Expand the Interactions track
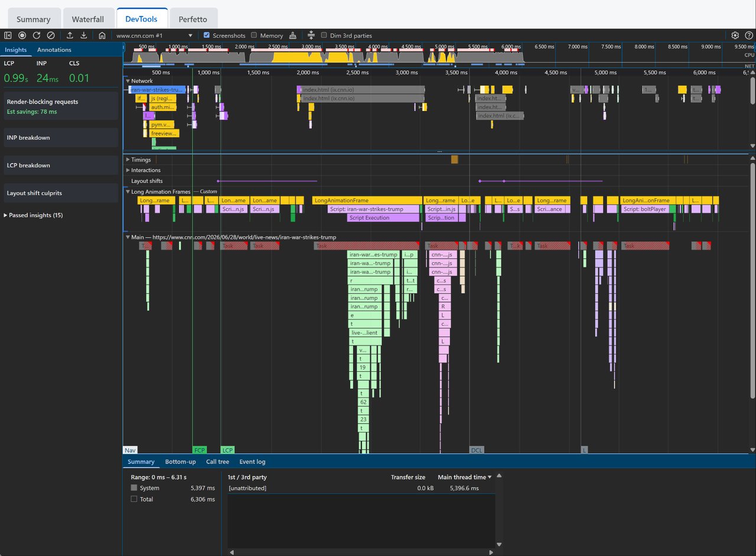Image resolution: width=756 pixels, height=556 pixels. point(128,170)
